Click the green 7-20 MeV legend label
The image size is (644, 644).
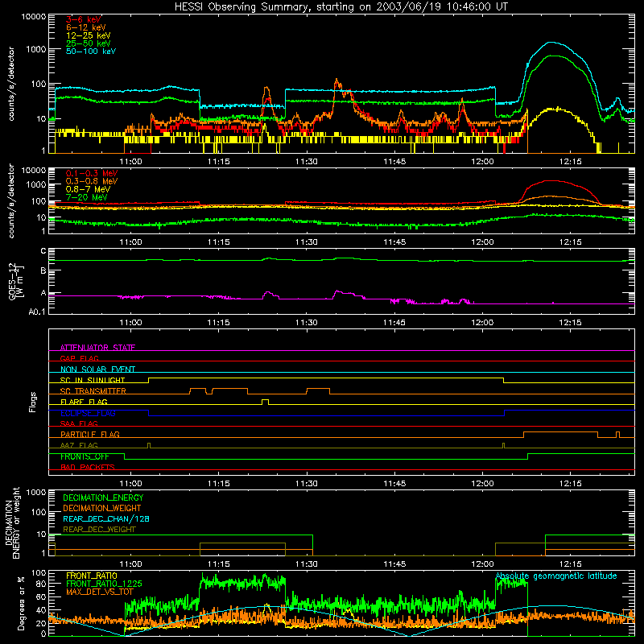coord(87,197)
